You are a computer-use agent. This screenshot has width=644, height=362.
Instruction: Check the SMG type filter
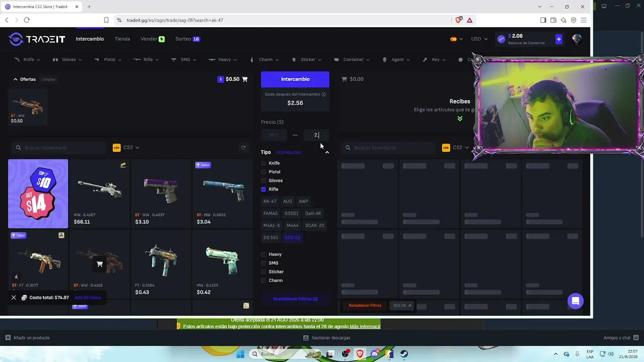click(264, 263)
